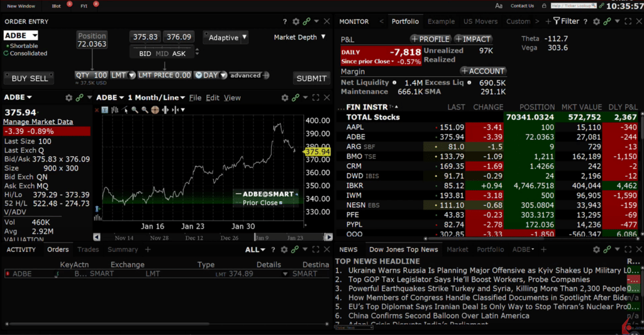Add a new Monitor tab with plus
The height and width of the screenshot is (335, 644).
548,21
